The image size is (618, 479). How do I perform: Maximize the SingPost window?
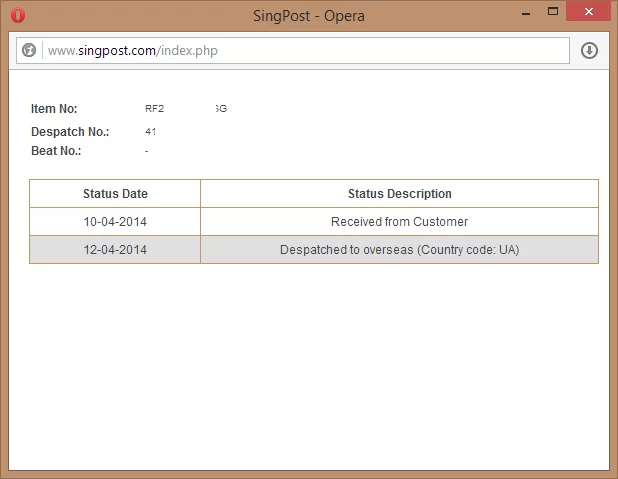[551, 12]
